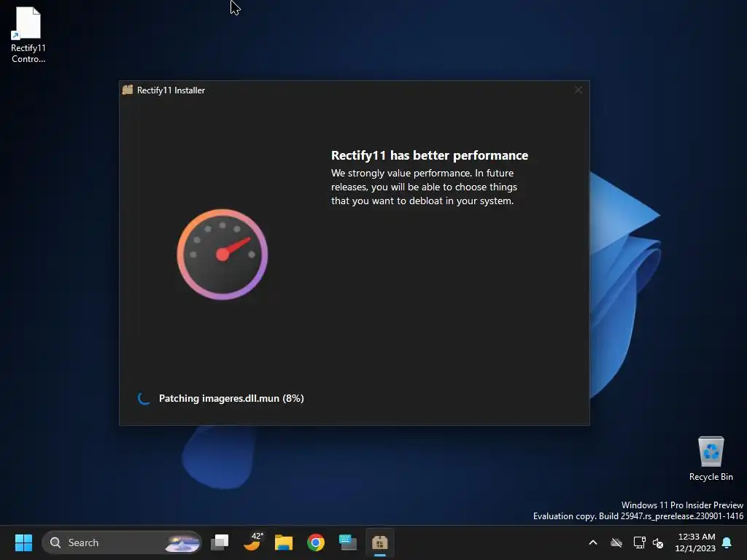The height and width of the screenshot is (560, 747).
Task: Open the network status tray icon
Action: click(x=639, y=542)
